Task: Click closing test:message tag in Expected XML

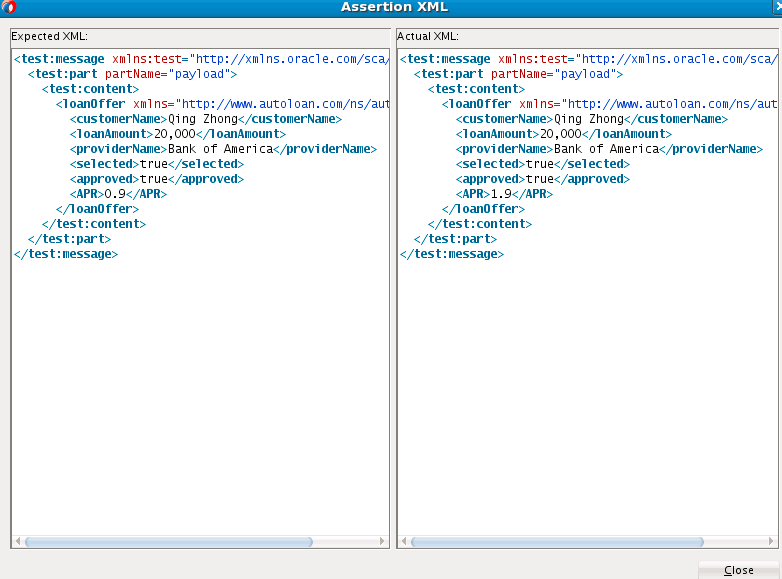Action: tap(66, 254)
